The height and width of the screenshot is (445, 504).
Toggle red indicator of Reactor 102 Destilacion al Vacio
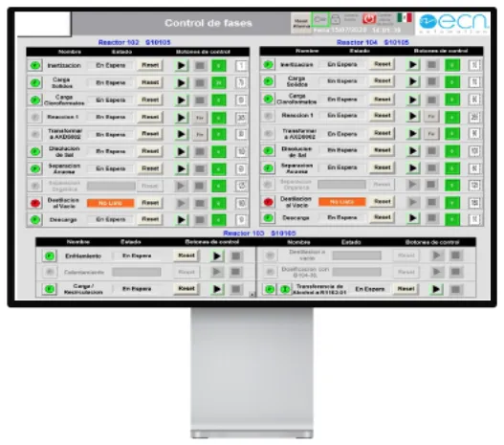click(x=35, y=203)
